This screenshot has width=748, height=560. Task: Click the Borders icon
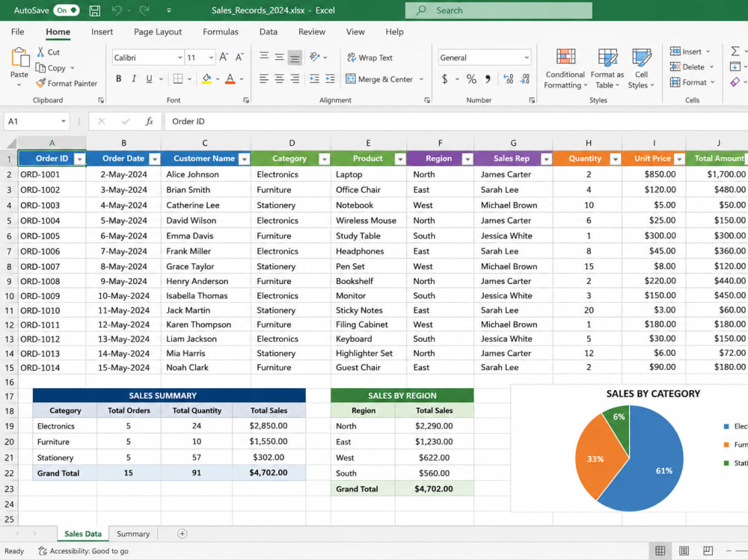[178, 79]
